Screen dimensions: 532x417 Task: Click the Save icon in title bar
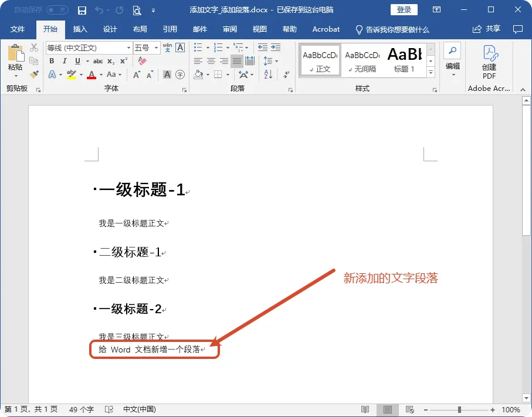[82, 10]
